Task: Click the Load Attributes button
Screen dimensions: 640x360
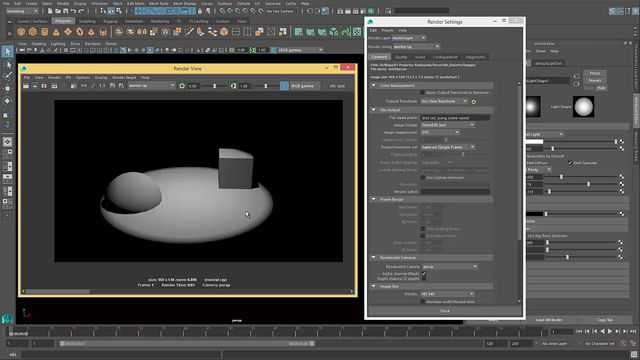Action: [549, 320]
